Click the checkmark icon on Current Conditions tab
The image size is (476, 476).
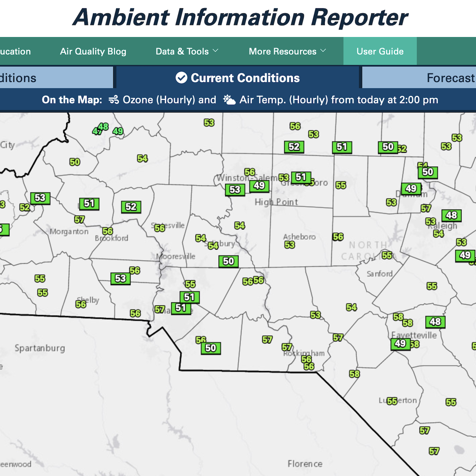(181, 78)
